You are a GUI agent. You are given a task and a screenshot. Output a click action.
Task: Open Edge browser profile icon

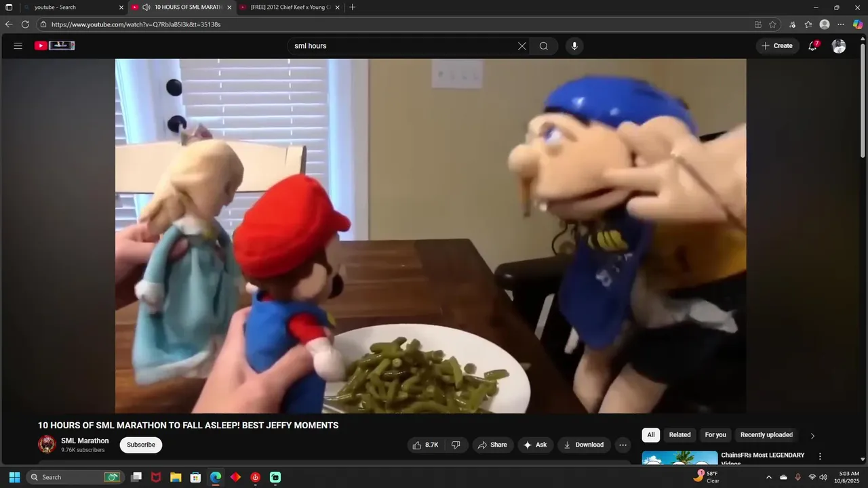tap(825, 24)
